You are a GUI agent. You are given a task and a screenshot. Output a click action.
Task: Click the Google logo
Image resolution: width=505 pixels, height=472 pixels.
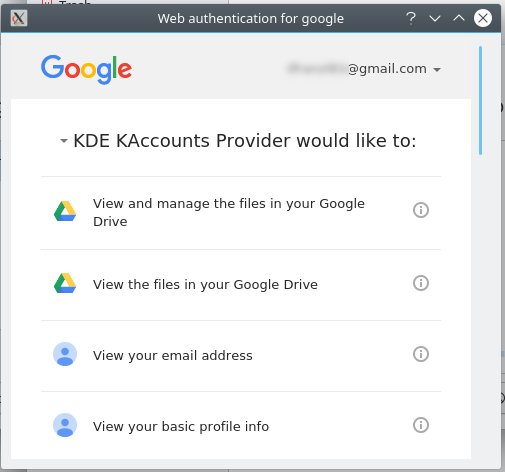[x=86, y=69]
